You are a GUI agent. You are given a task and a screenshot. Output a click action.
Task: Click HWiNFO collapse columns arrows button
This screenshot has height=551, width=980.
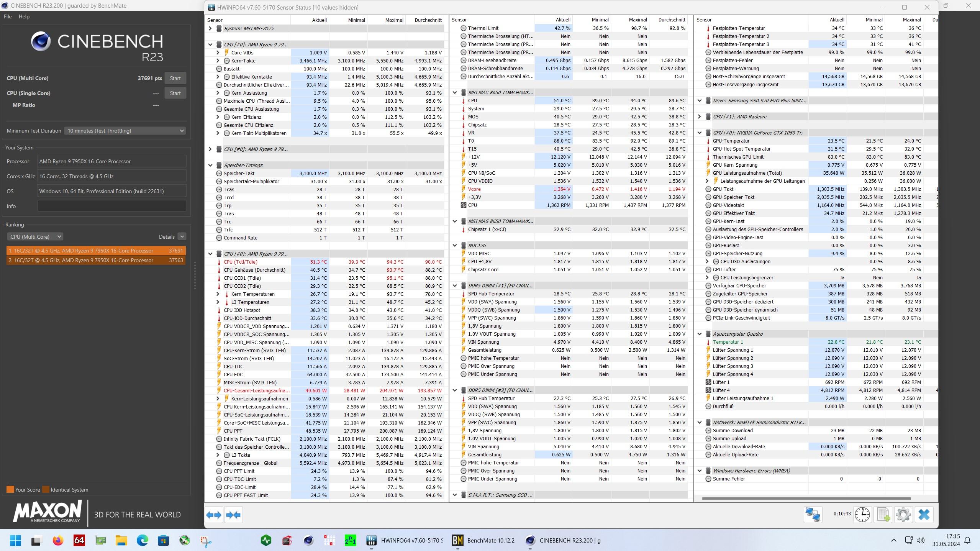click(x=233, y=515)
